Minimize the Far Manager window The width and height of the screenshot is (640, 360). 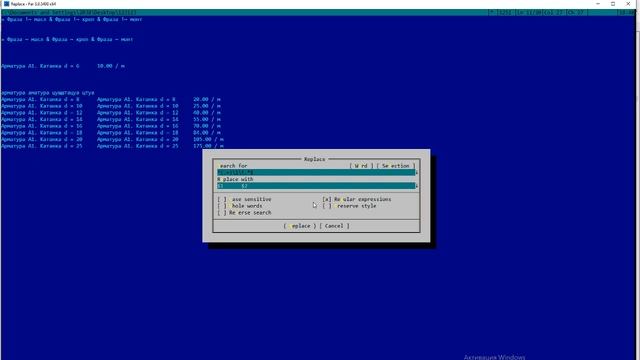tap(598, 4)
